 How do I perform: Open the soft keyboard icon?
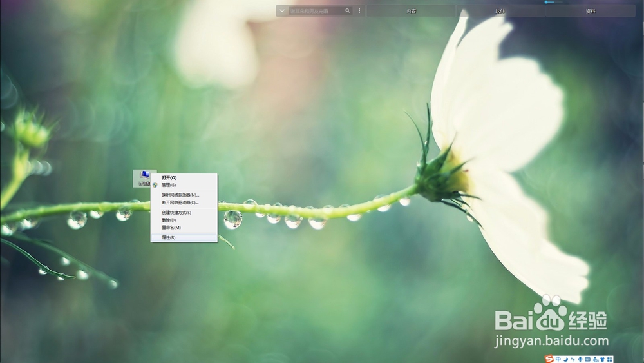[588, 359]
